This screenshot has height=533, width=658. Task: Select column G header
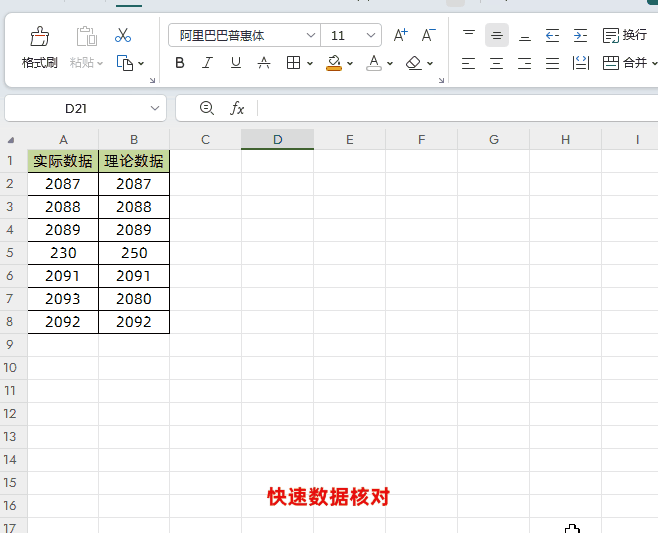coord(494,140)
